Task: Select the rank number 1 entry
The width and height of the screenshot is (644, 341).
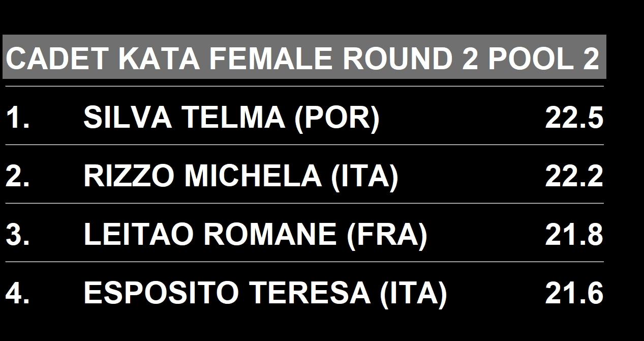Action: [x=17, y=118]
